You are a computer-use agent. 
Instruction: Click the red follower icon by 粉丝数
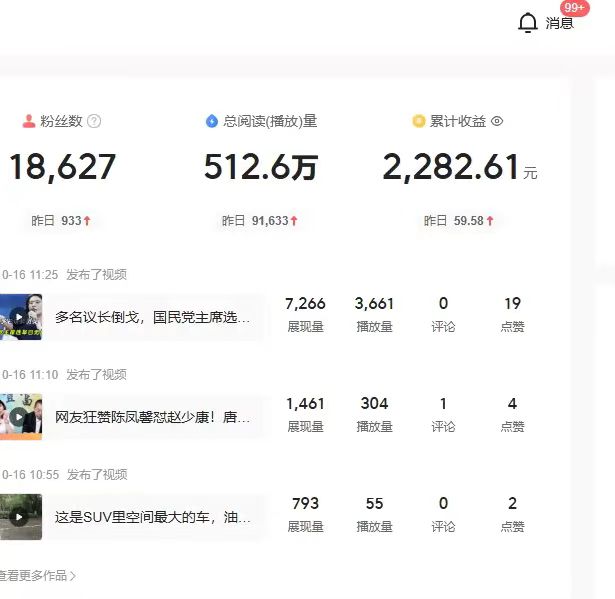tap(28, 121)
